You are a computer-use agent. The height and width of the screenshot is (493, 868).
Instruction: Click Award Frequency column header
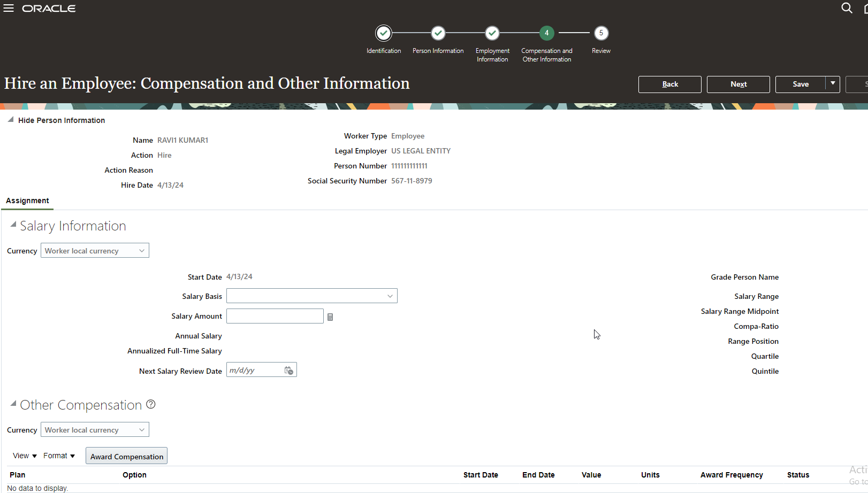732,475
